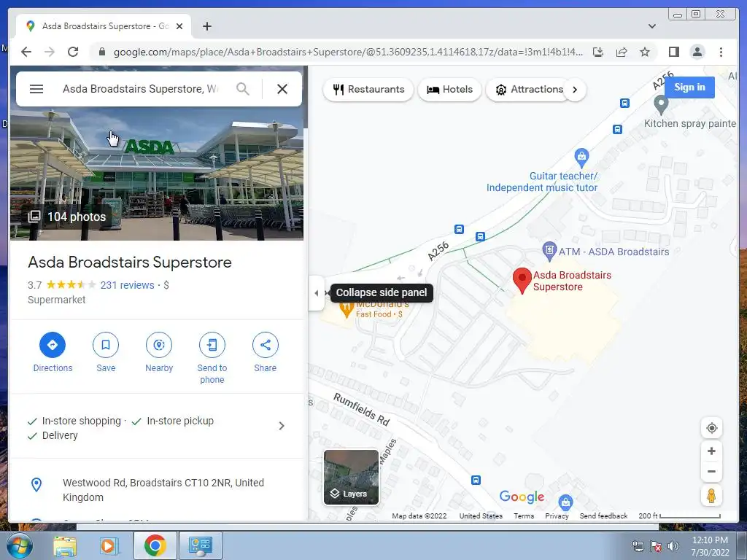Select Guitar teacher map marker
747x560 pixels.
pos(581,157)
